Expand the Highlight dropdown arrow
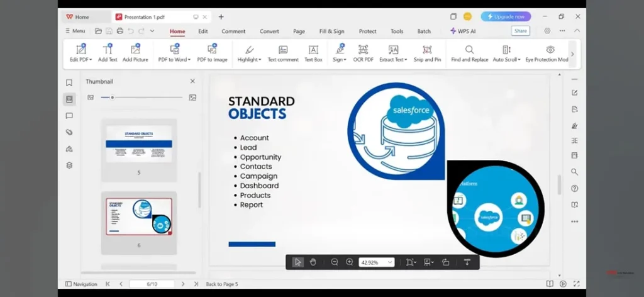644x297 pixels. point(259,60)
